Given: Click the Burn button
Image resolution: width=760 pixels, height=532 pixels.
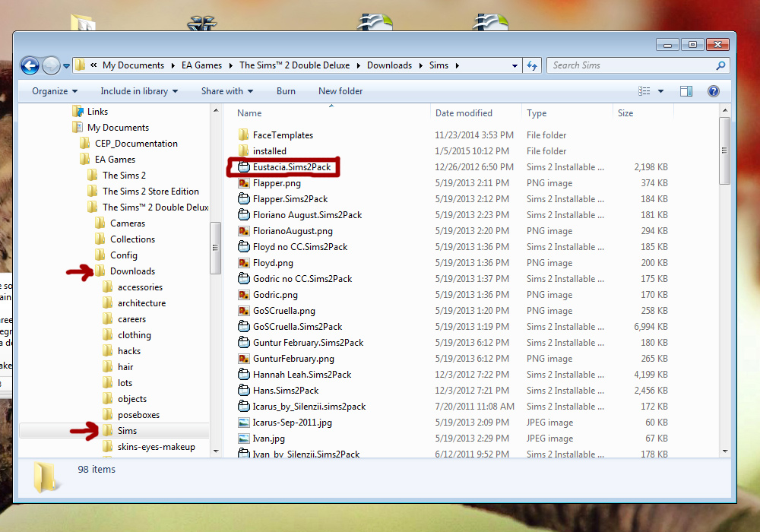Looking at the screenshot, I should [x=286, y=91].
